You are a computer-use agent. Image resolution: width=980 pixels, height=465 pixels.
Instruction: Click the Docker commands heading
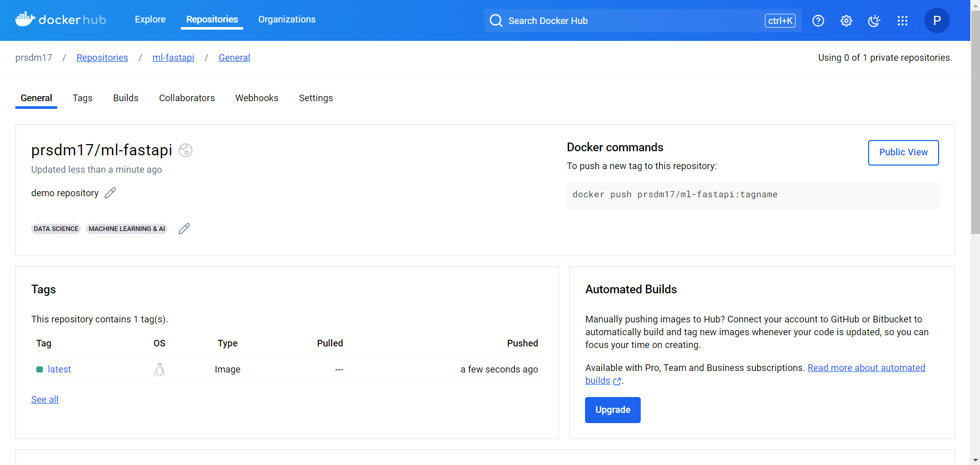(615, 147)
